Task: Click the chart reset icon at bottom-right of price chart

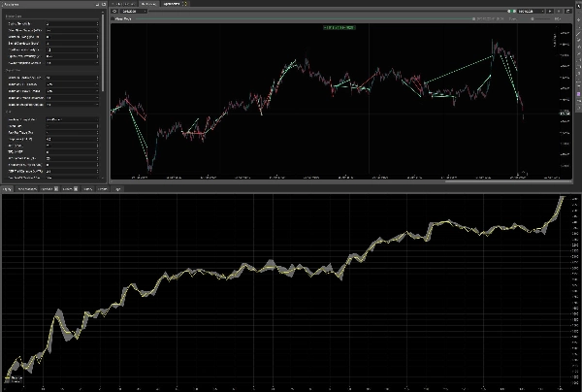Action: 523,175
